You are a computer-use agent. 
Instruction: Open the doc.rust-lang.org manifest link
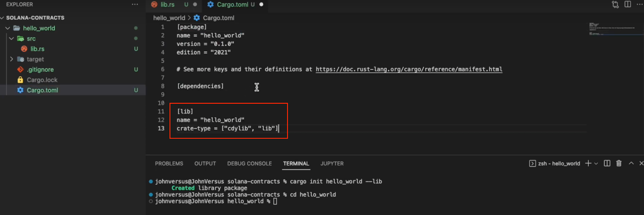coord(409,69)
